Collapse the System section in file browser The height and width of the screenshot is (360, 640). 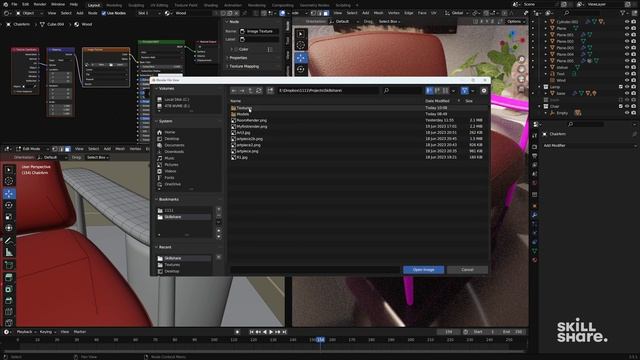(x=156, y=121)
